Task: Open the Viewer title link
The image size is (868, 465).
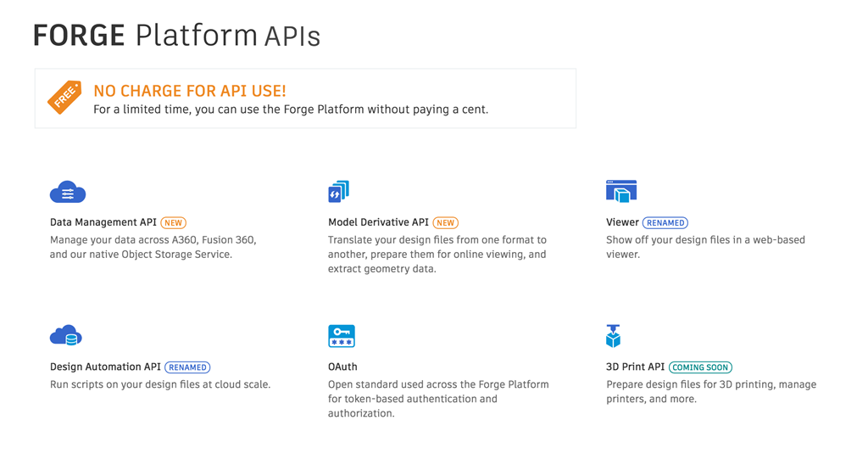Action: click(x=622, y=222)
